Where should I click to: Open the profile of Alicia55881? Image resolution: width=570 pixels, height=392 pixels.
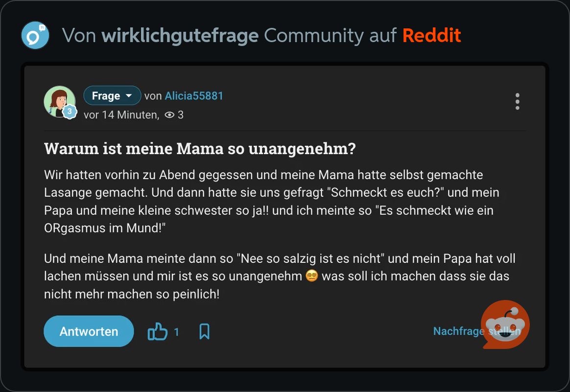pyautogui.click(x=194, y=96)
